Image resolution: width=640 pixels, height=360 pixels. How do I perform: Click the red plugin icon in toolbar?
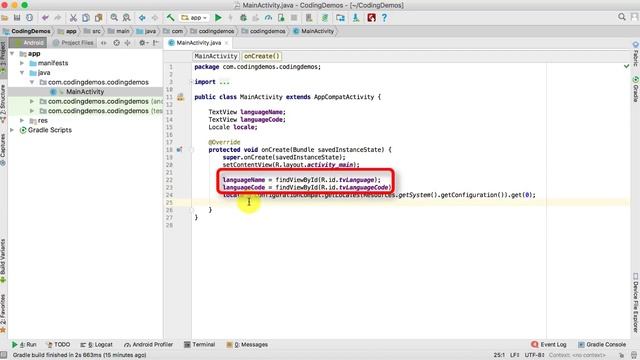coord(371,18)
